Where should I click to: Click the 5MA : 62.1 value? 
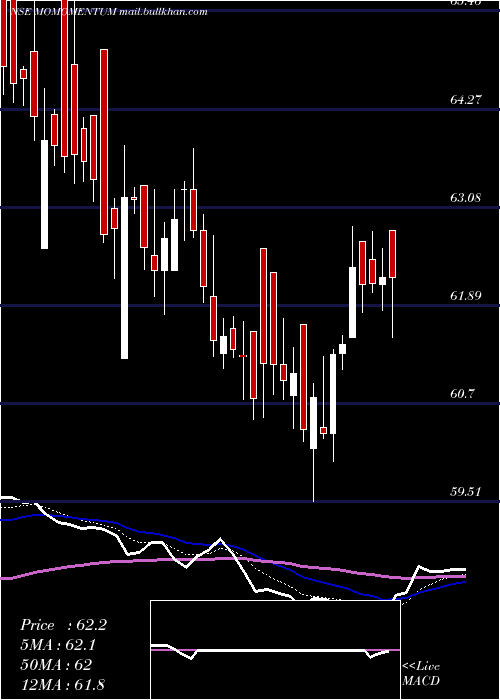(58, 645)
